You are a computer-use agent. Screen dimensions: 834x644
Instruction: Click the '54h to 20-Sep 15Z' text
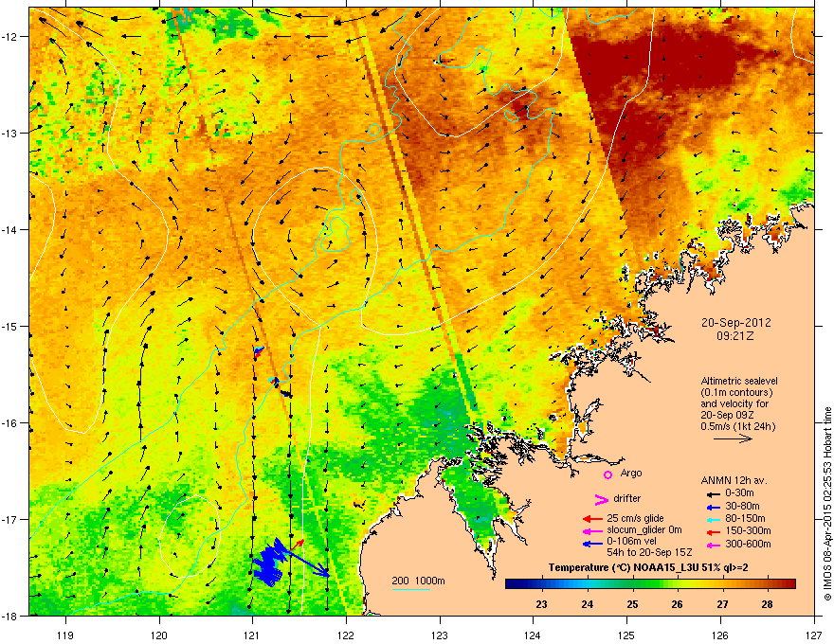coord(649,552)
